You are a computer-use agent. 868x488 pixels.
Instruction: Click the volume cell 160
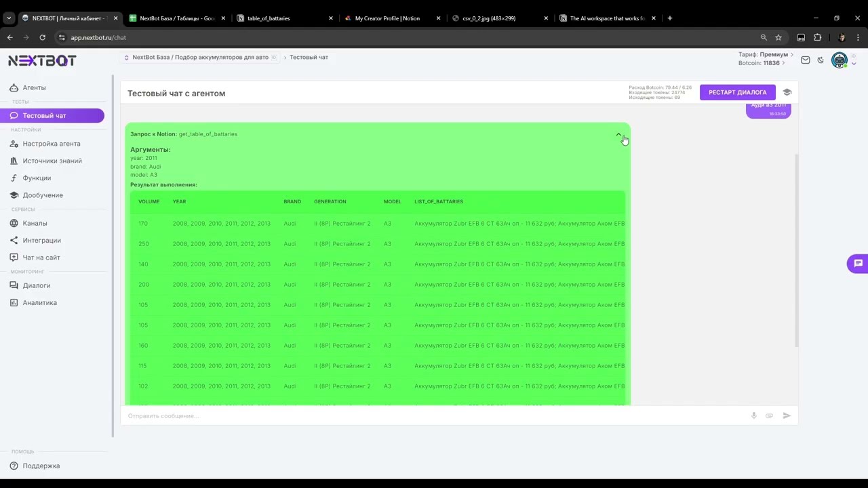(x=143, y=346)
